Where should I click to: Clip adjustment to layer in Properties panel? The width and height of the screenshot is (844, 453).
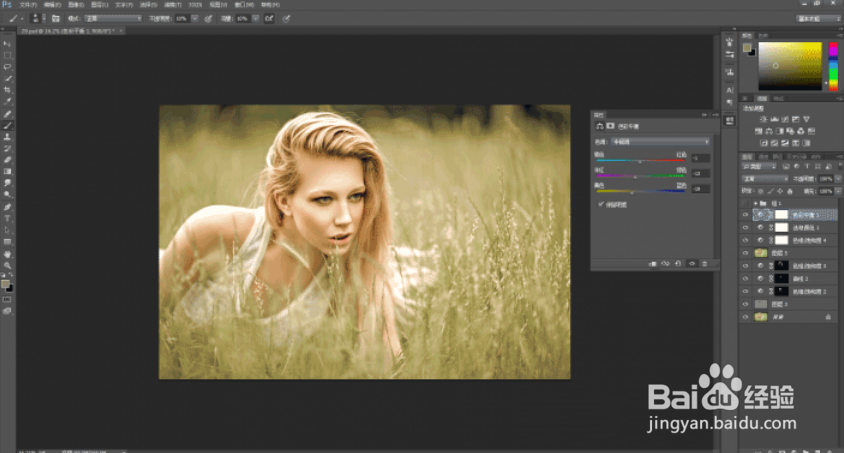click(x=652, y=264)
